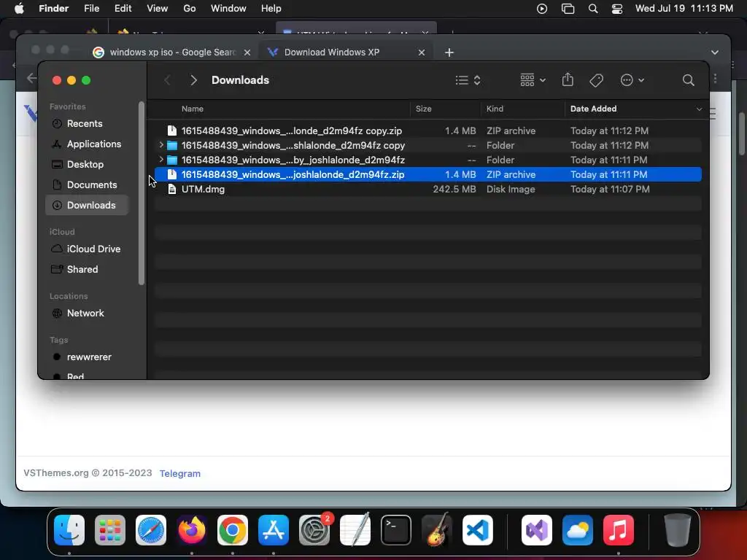Viewport: 747px width, 560px height.
Task: Open the Edit menu
Action: coord(123,9)
